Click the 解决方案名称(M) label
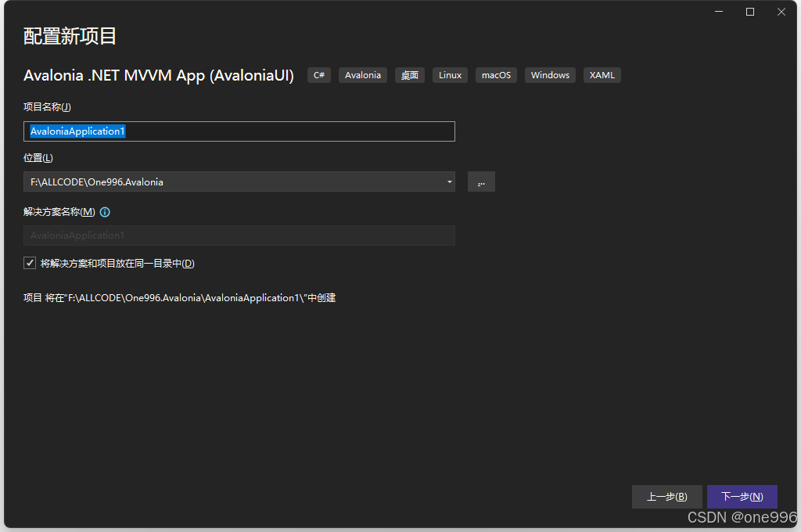 pyautogui.click(x=59, y=211)
